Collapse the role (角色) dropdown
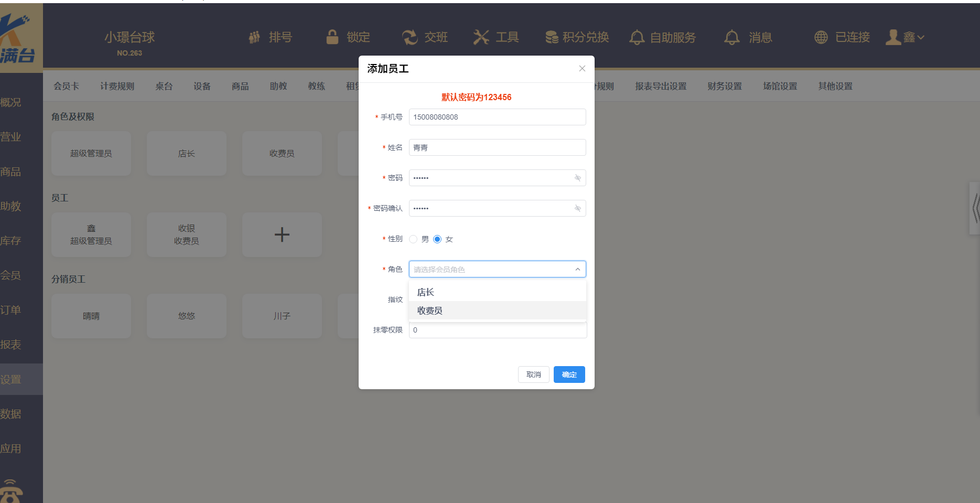This screenshot has height=503, width=980. point(577,269)
